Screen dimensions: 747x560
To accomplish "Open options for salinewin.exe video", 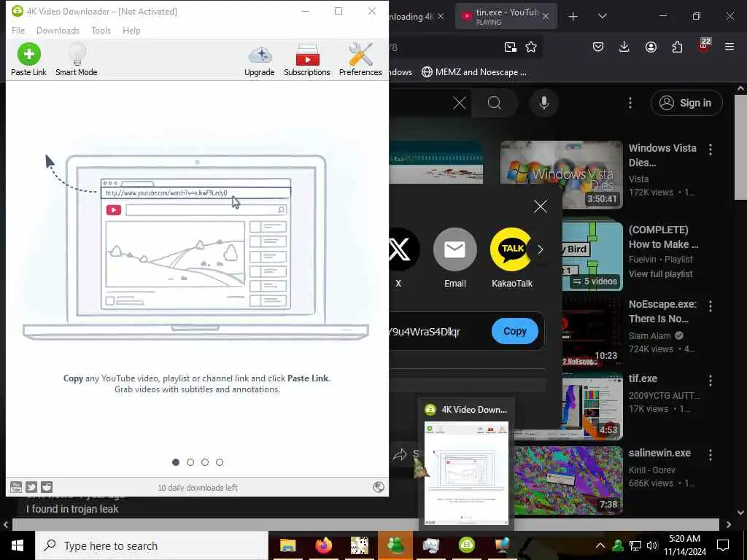I will point(711,455).
